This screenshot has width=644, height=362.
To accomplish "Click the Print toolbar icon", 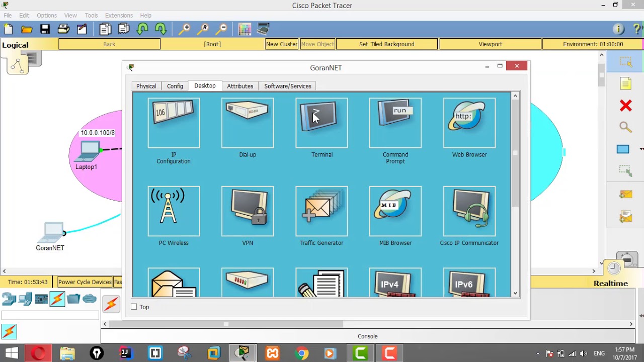I will coord(63,29).
